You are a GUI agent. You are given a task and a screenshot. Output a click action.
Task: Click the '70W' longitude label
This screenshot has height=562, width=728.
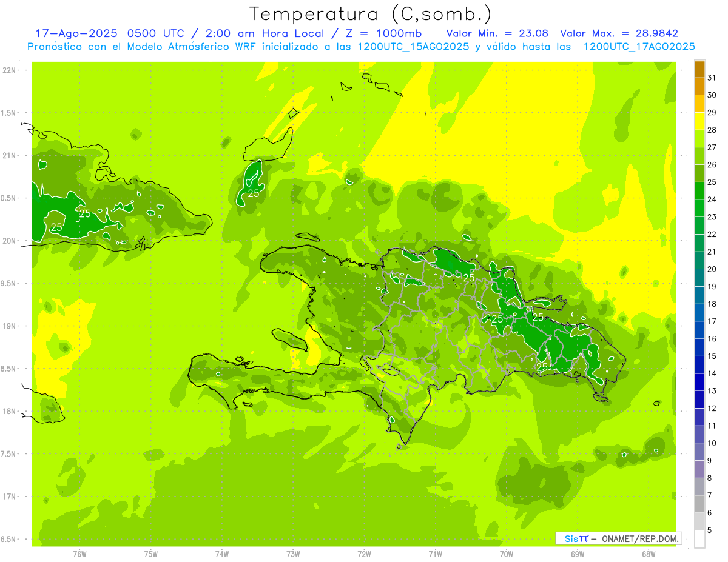[507, 554]
